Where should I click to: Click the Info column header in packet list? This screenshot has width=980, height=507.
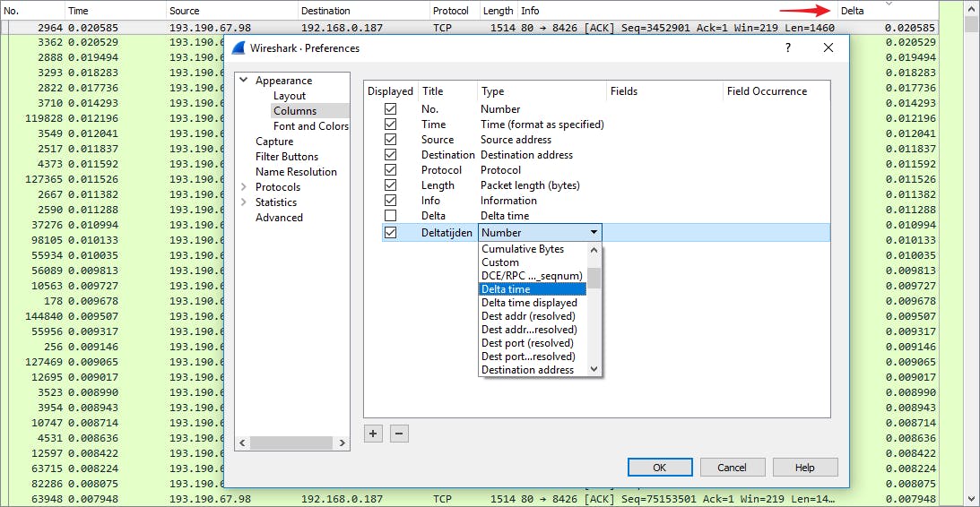(678, 11)
